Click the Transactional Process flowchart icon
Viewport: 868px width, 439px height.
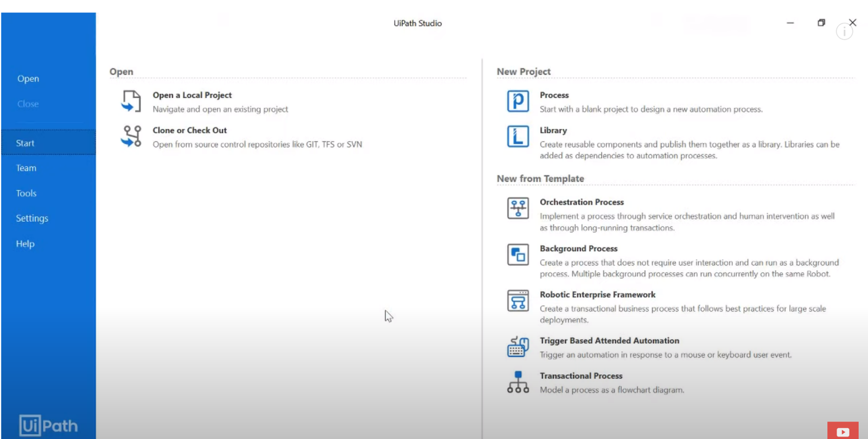click(x=518, y=382)
